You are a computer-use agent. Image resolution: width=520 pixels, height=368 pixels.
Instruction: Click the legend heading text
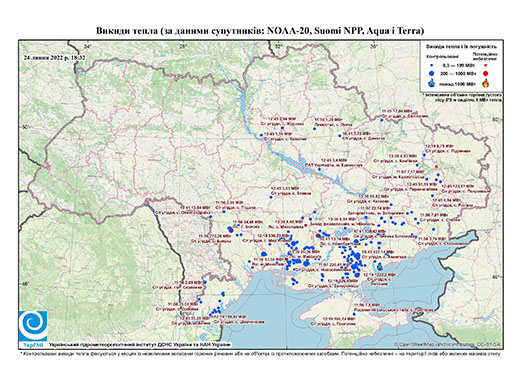[462, 46]
